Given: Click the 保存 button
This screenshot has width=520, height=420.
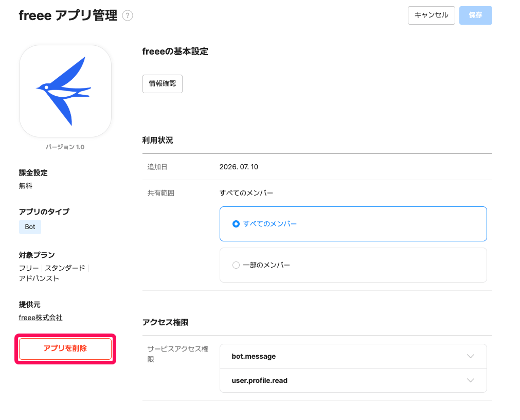Looking at the screenshot, I should pyautogui.click(x=475, y=15).
